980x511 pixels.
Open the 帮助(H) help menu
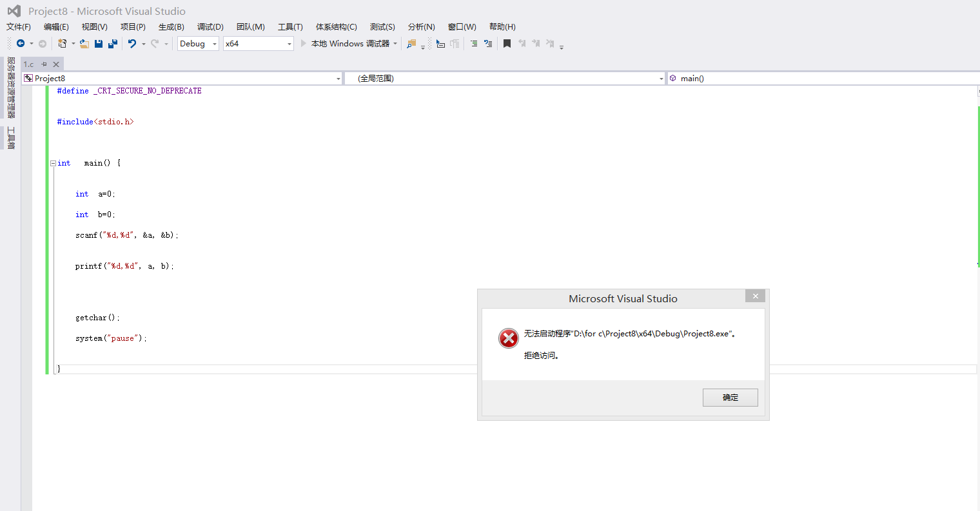coord(502,27)
